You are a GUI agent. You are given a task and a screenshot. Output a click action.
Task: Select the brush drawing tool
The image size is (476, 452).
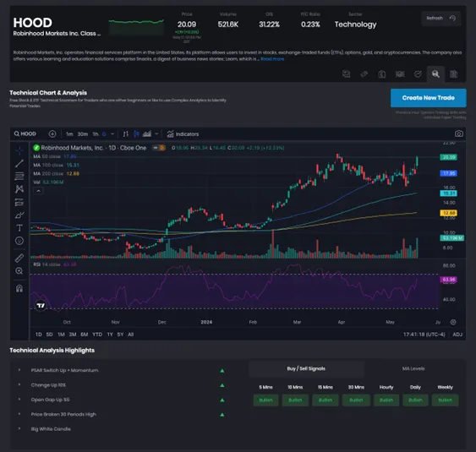tap(19, 215)
